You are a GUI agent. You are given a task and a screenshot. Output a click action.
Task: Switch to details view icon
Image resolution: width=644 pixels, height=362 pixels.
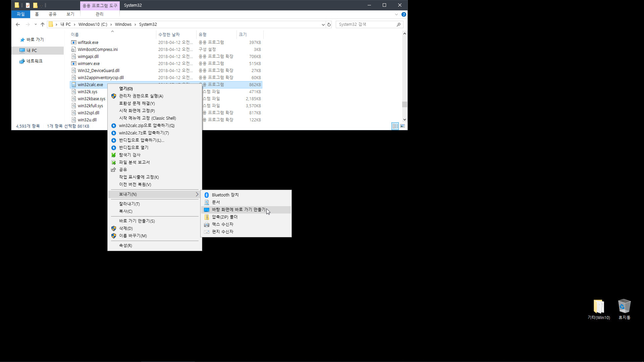395,126
